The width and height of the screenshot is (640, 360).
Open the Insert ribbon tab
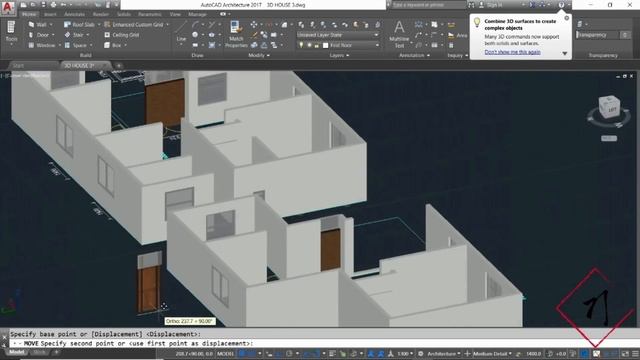pyautogui.click(x=50, y=14)
